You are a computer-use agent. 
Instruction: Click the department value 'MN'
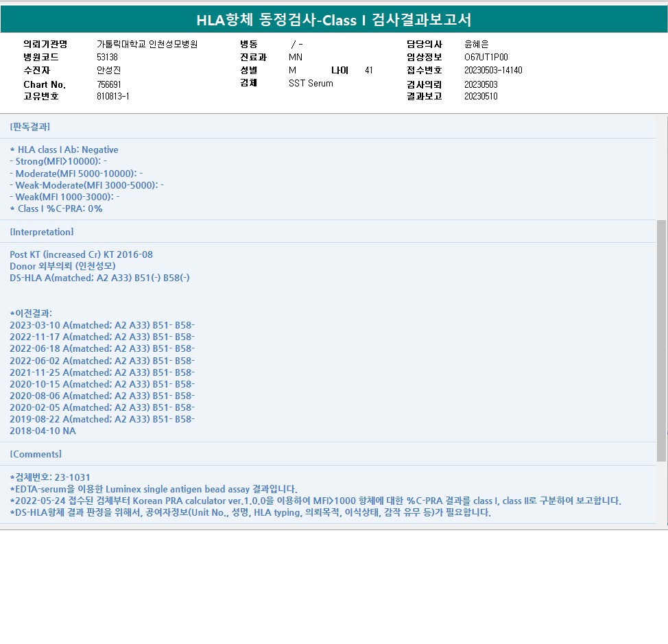[x=295, y=57]
